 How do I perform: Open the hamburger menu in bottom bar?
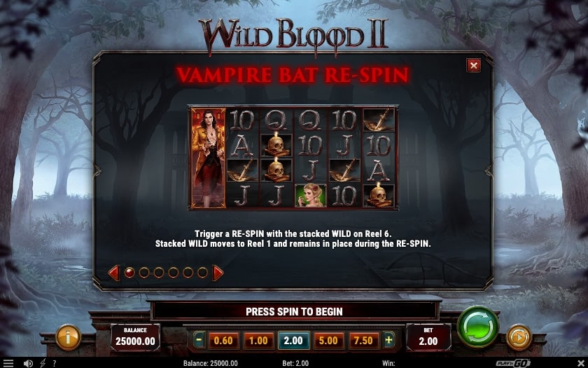point(8,363)
